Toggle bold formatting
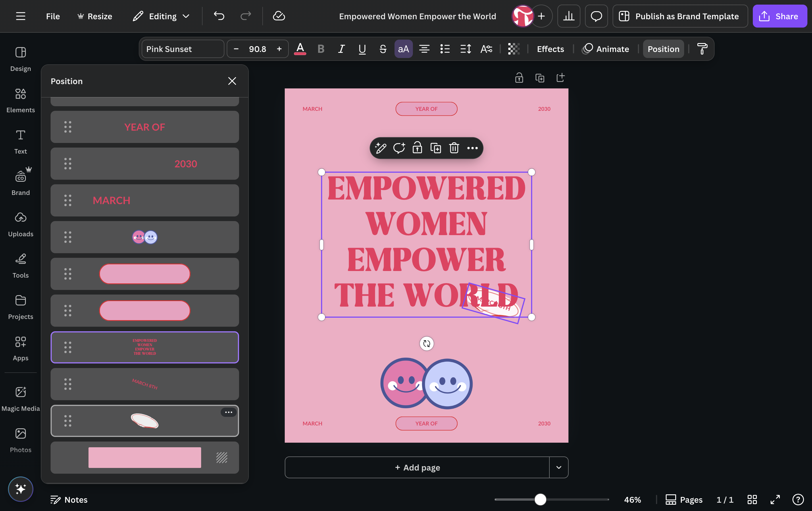The width and height of the screenshot is (812, 511). tap(321, 49)
